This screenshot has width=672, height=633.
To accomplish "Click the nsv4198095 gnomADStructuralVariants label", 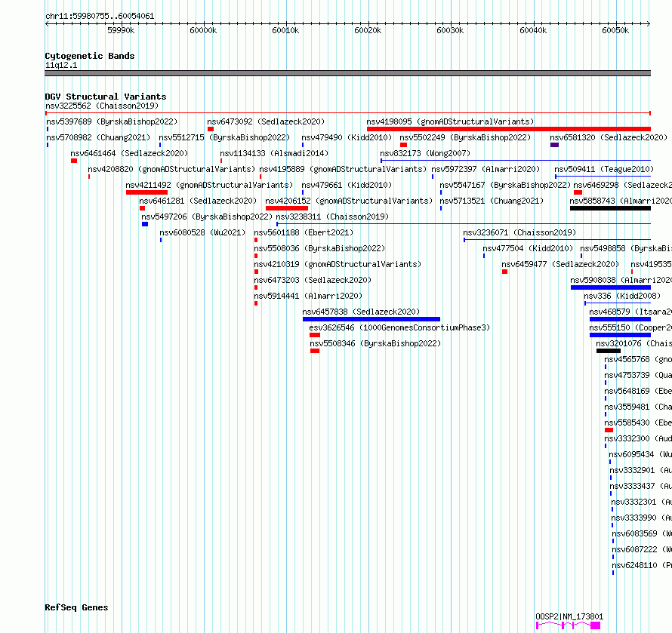I will tap(450, 121).
